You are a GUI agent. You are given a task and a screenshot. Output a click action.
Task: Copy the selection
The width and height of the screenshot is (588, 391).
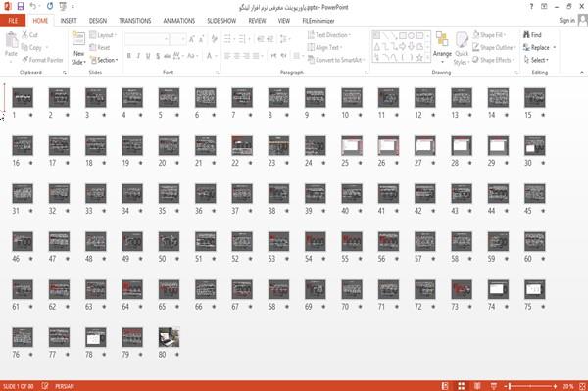pyautogui.click(x=32, y=48)
